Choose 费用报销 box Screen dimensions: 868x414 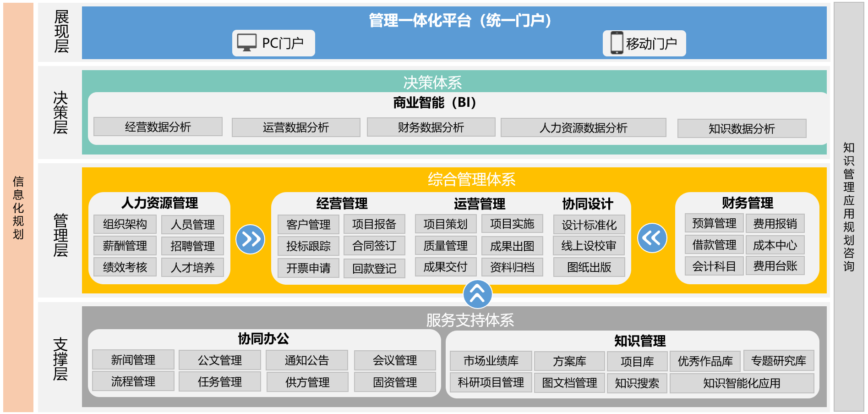tap(775, 224)
